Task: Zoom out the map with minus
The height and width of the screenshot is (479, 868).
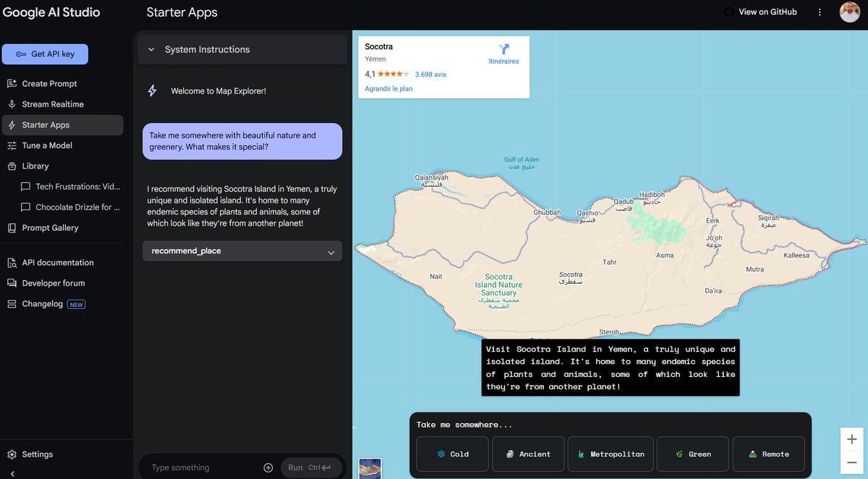Action: tap(852, 462)
